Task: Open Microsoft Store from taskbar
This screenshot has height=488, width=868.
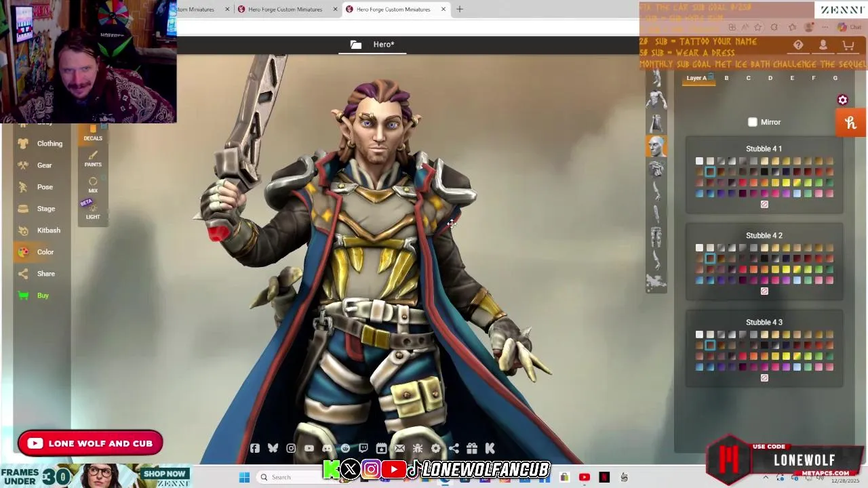Action: [564, 477]
